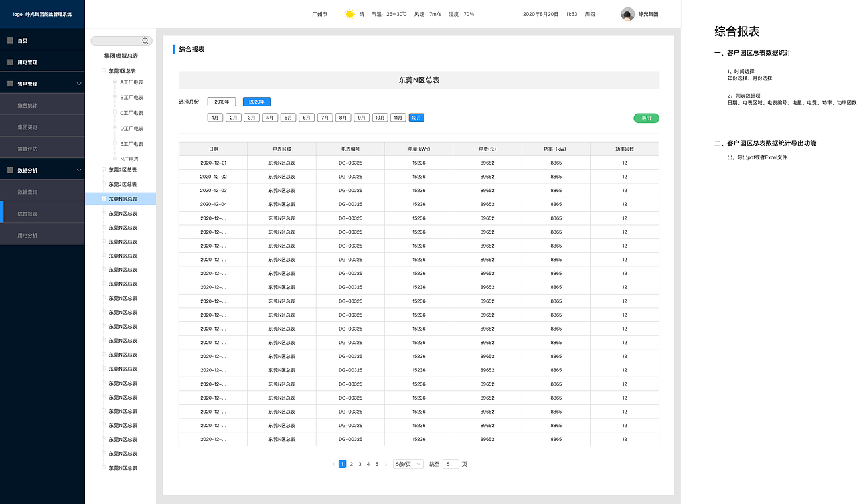Click the 首页 sidebar icon

[10, 41]
